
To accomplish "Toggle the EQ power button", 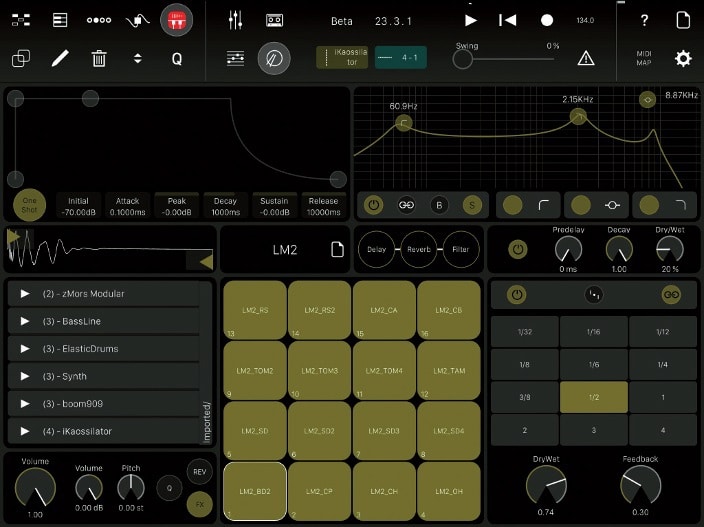I will pos(374,205).
